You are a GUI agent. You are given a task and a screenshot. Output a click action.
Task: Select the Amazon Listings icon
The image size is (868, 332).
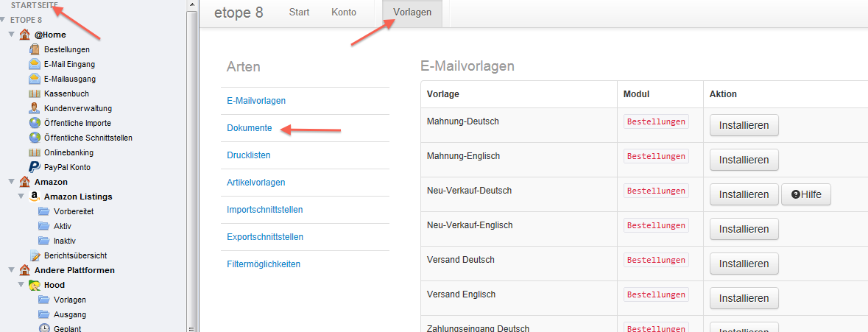point(35,197)
